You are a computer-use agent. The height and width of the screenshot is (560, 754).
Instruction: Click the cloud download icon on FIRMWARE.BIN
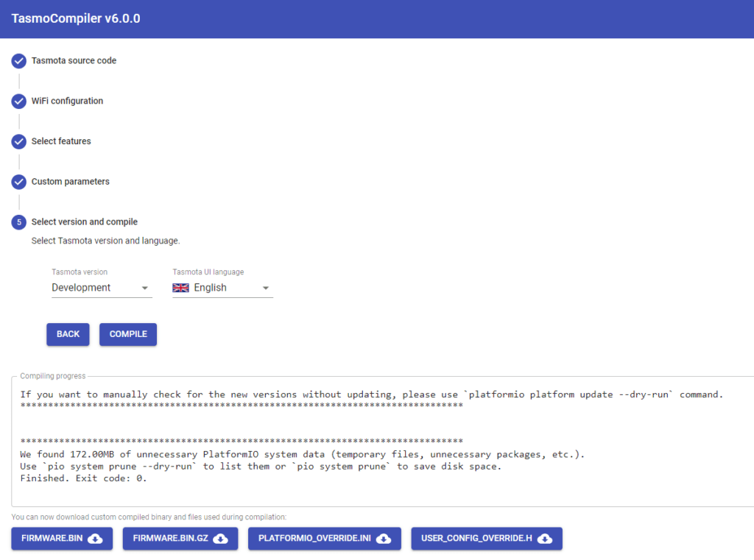tap(94, 539)
